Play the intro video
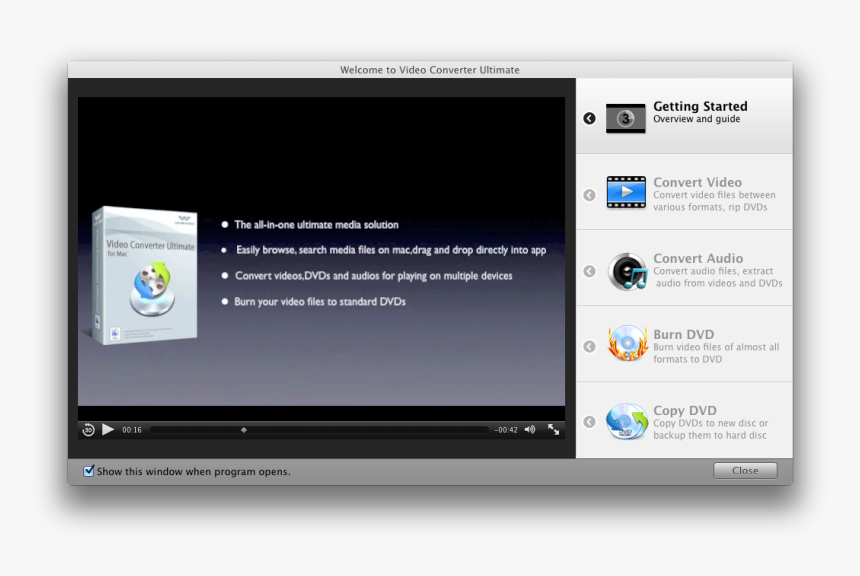This screenshot has width=860, height=576. click(108, 430)
